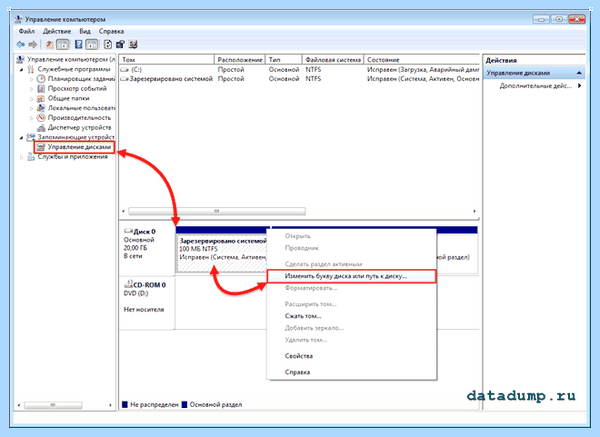Screen dimensions: 600x437
Task: Click the Просмотр событий icon in the tree
Action: (x=41, y=88)
